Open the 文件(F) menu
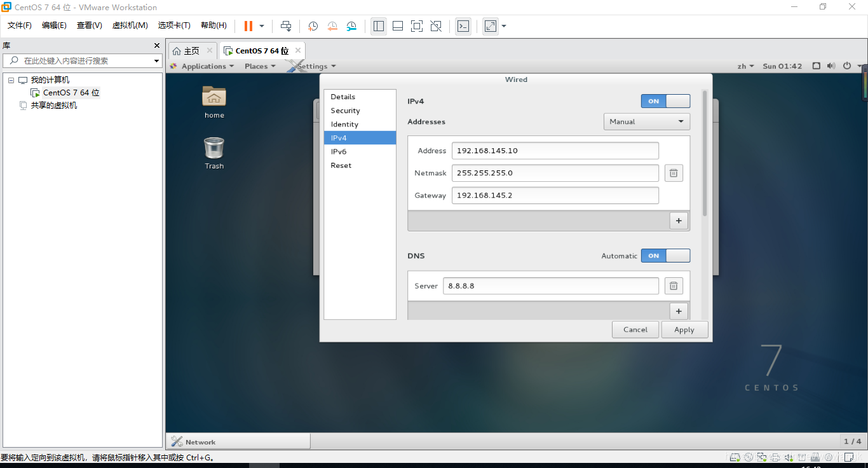This screenshot has width=868, height=468. point(20,25)
